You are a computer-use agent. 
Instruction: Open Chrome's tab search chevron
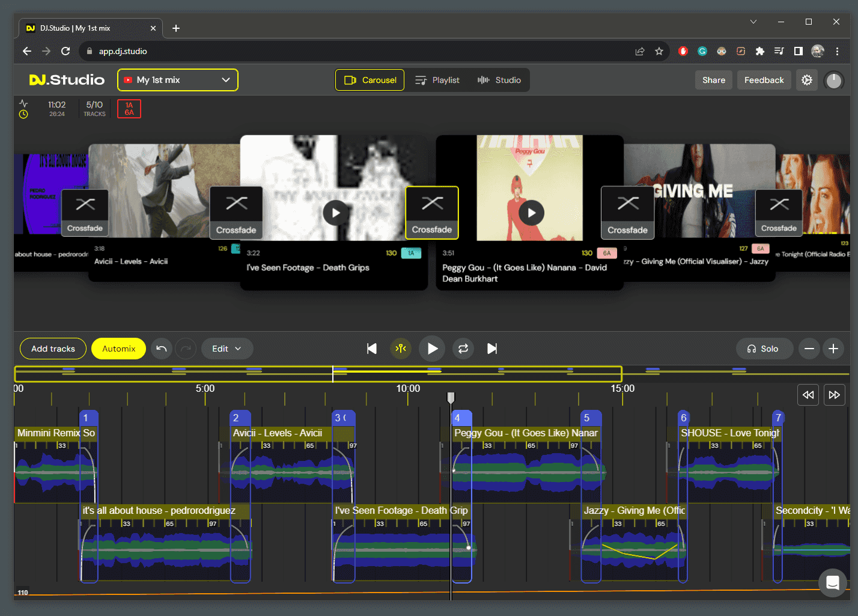pos(753,22)
